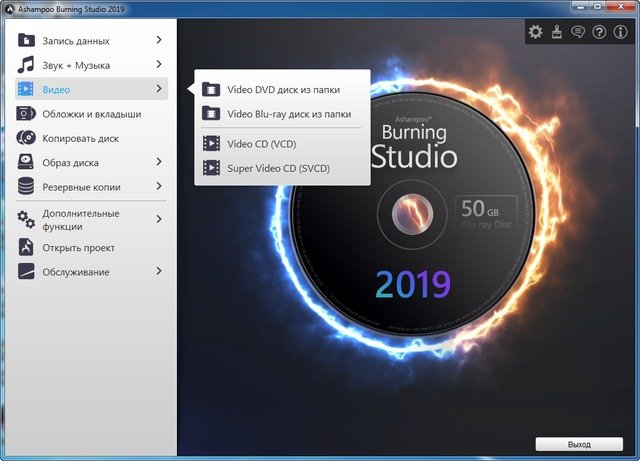Select the Видео menu item
The height and width of the screenshot is (461, 640).
91,89
